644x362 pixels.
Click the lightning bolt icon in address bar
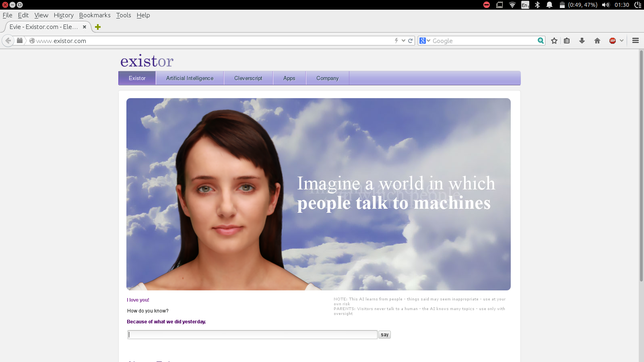(x=396, y=41)
